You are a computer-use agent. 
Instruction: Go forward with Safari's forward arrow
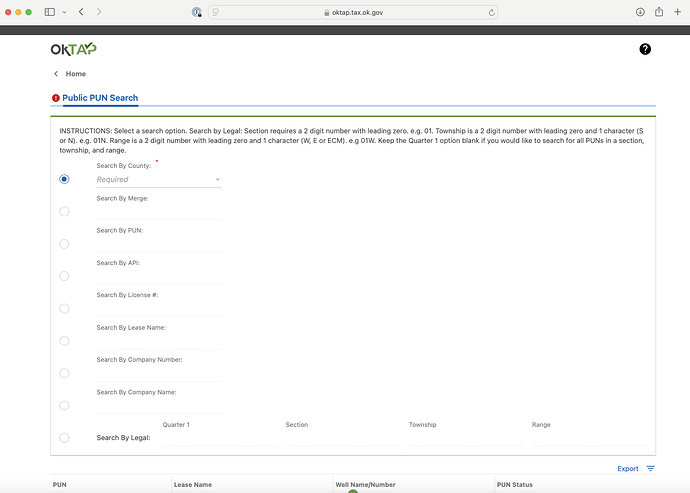pyautogui.click(x=99, y=12)
